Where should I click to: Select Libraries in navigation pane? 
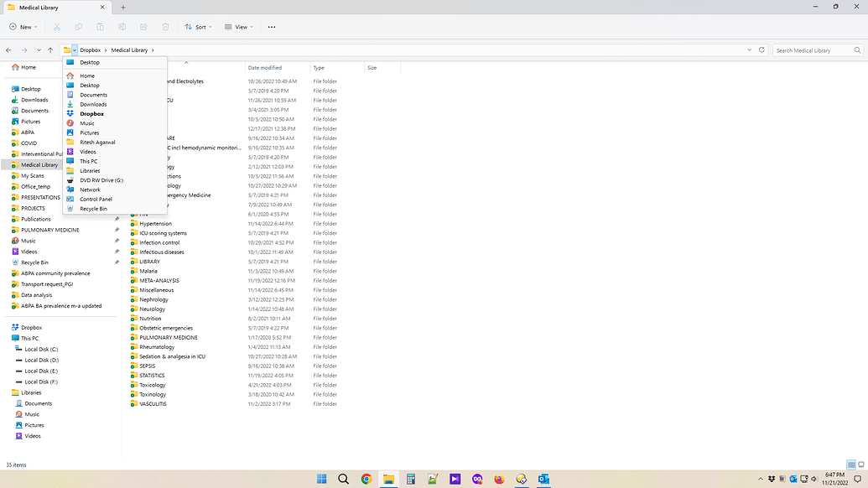tap(31, 392)
